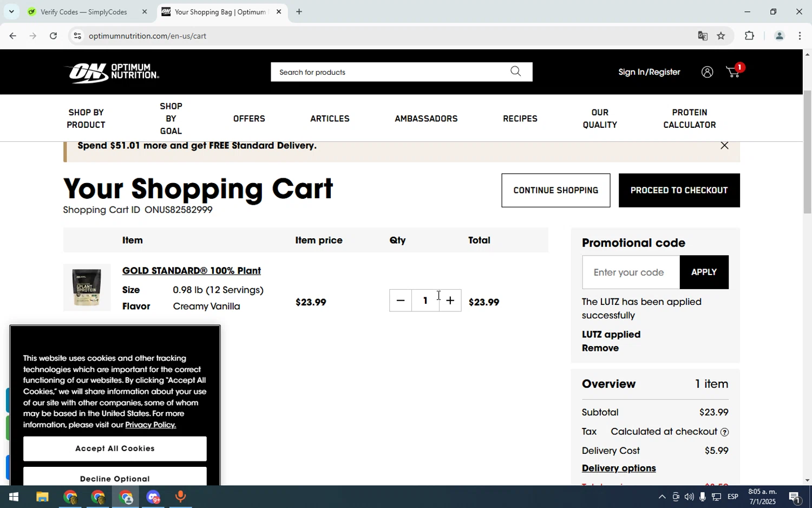Image resolution: width=812 pixels, height=508 pixels.
Task: Increase quantity with the plus button
Action: 450,301
